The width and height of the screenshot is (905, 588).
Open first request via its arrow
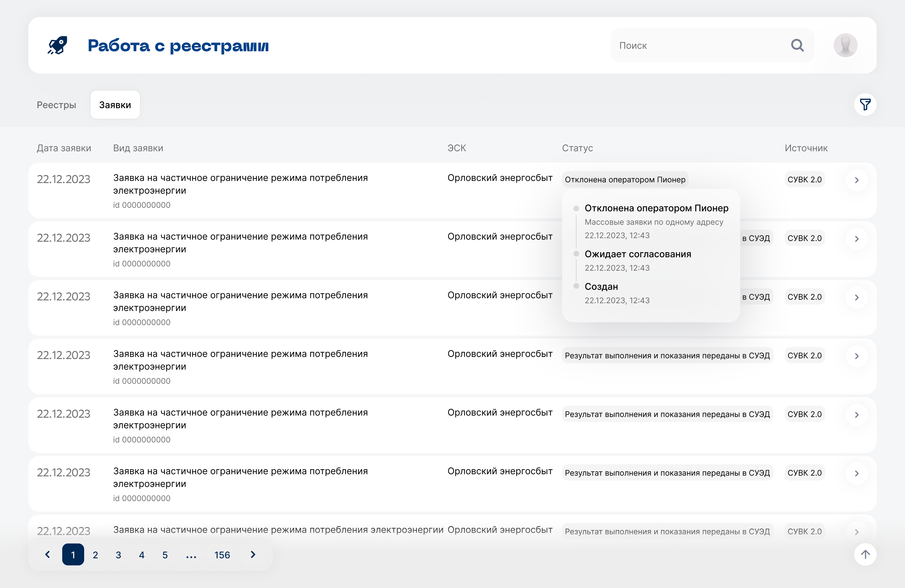tap(857, 180)
